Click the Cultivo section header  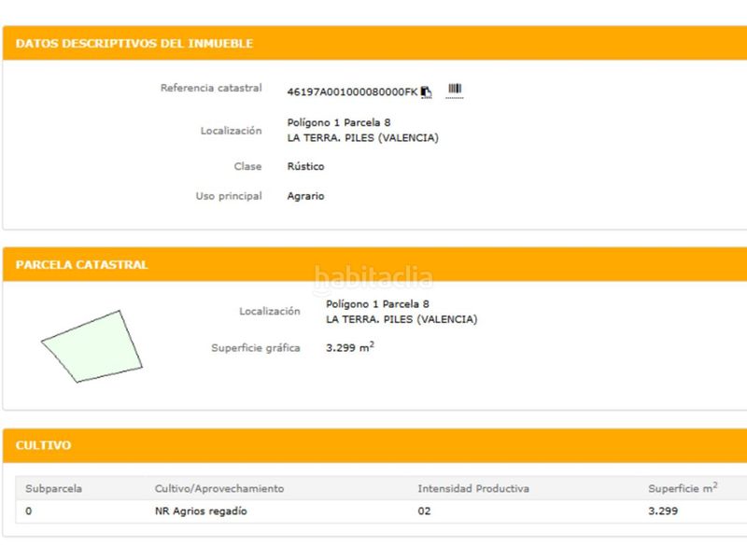tap(43, 446)
